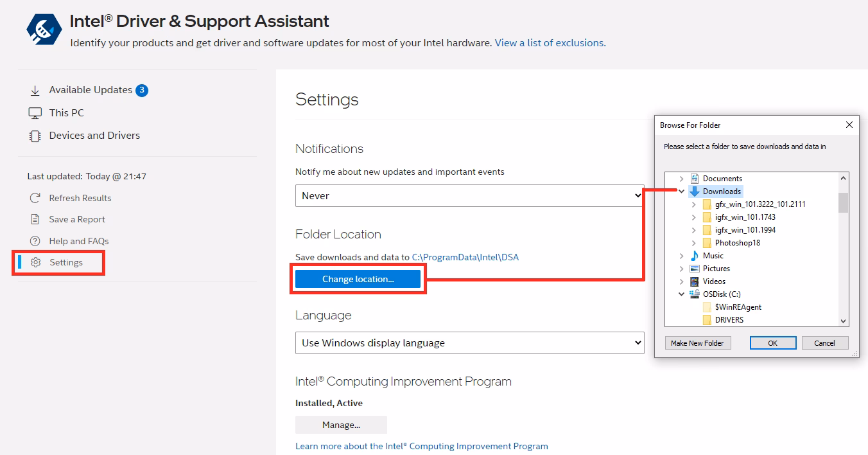Collapse the OSDisk (C:) tree node
The width and height of the screenshot is (868, 455).
(682, 294)
